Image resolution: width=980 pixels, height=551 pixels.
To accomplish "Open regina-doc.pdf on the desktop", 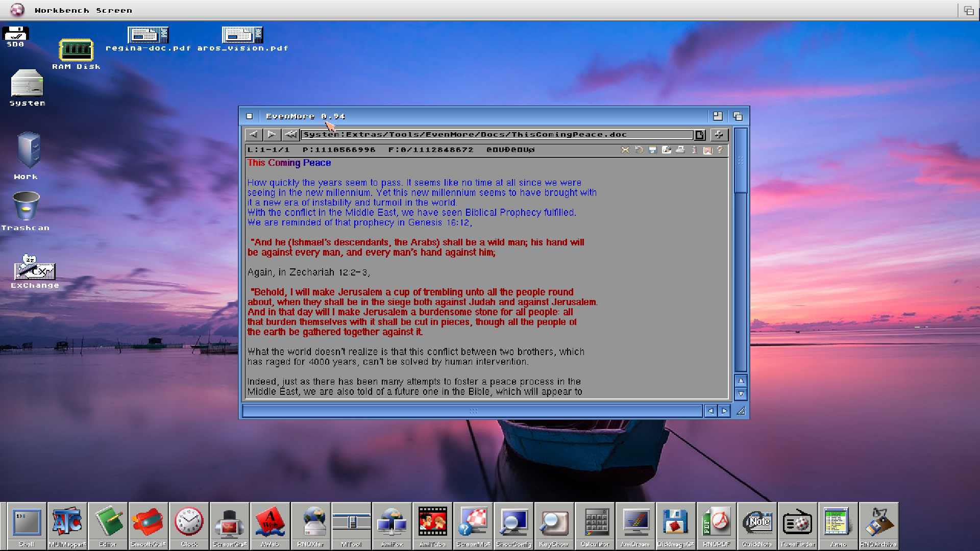I will [148, 36].
